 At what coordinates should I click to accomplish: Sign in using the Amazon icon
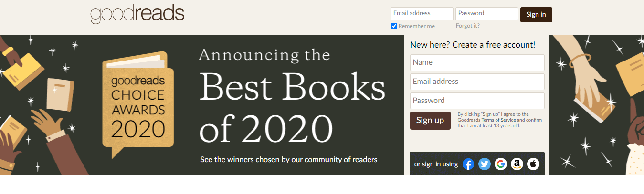tap(517, 164)
